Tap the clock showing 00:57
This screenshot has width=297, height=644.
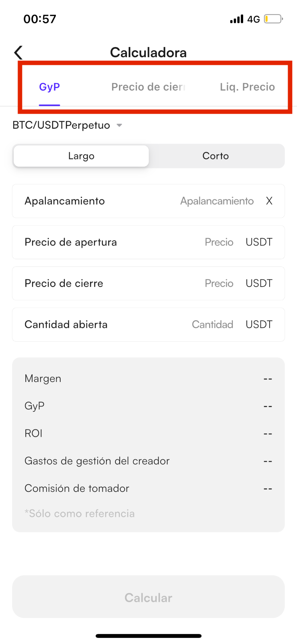click(40, 19)
